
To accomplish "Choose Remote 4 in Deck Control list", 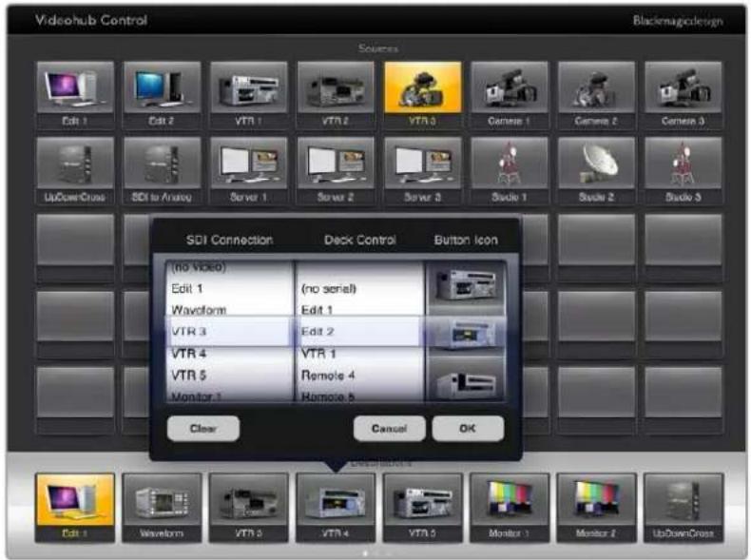I will point(359,376).
